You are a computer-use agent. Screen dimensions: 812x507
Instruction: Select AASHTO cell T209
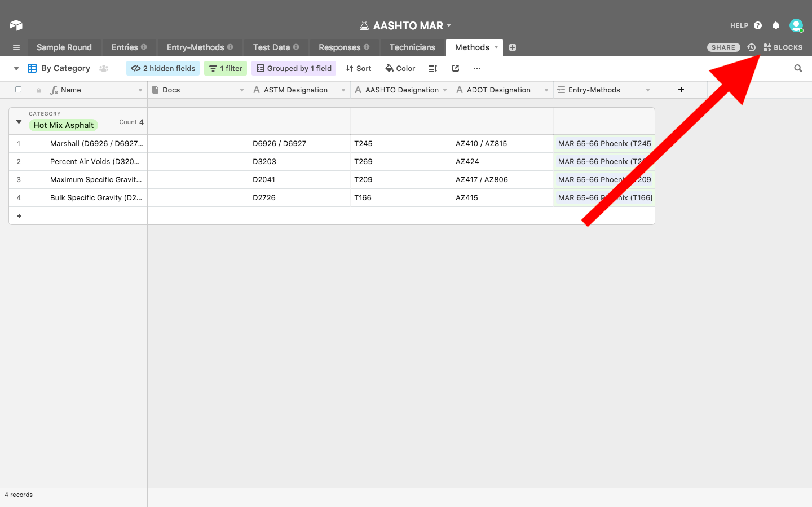pyautogui.click(x=401, y=179)
